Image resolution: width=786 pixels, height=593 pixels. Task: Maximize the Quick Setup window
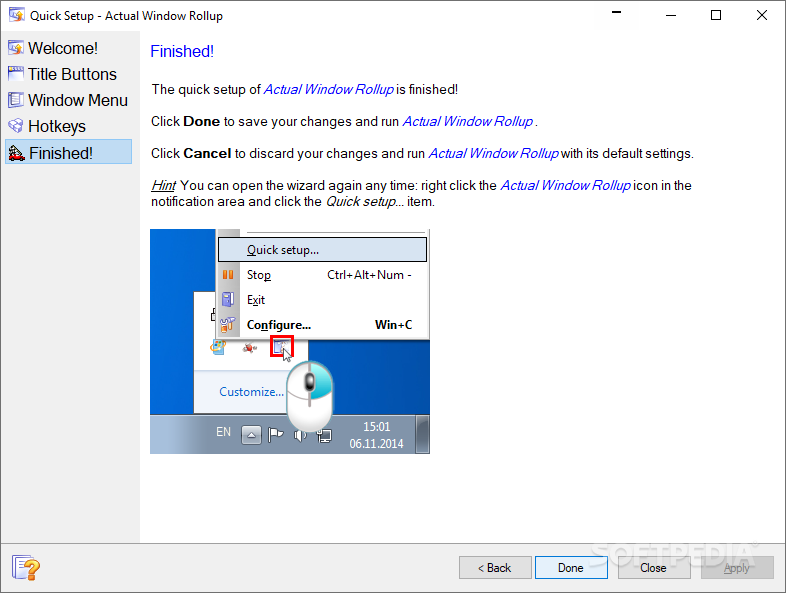pos(716,16)
